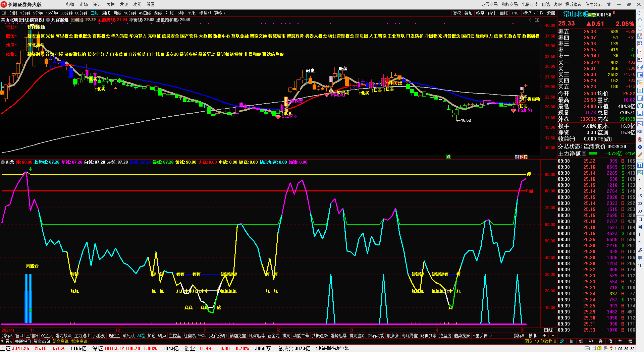Switch to 季 period in right sidebar
The height and width of the screenshot is (352, 644).
click(640, 258)
